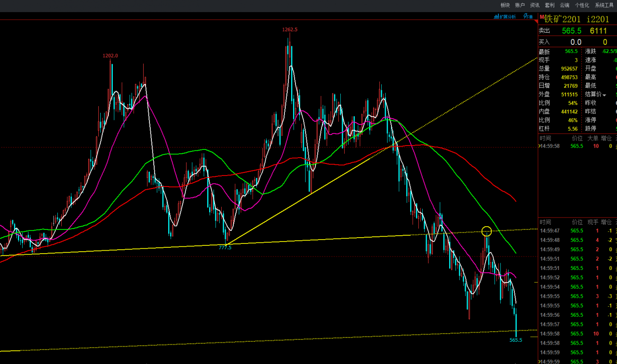Click the 54% ratio value
Viewport: 617px width, 364px height.
(573, 103)
